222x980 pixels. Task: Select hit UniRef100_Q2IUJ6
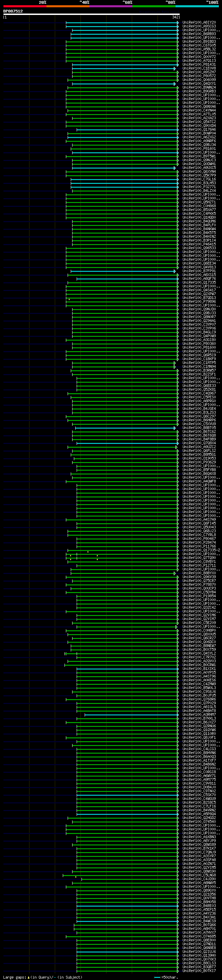(x=199, y=951)
